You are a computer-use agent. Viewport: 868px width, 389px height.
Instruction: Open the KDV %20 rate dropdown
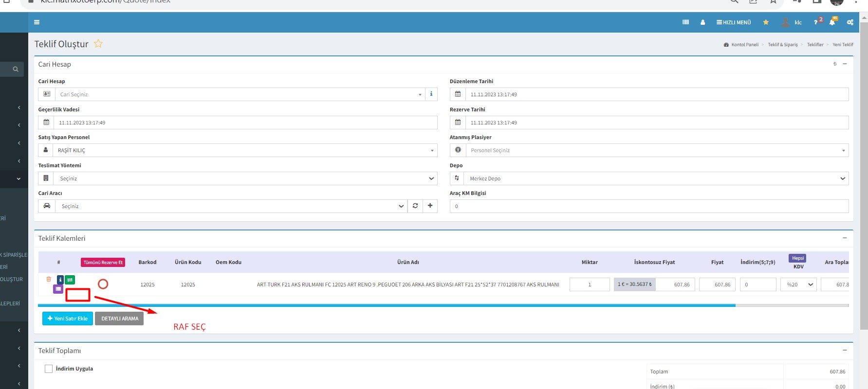(798, 284)
